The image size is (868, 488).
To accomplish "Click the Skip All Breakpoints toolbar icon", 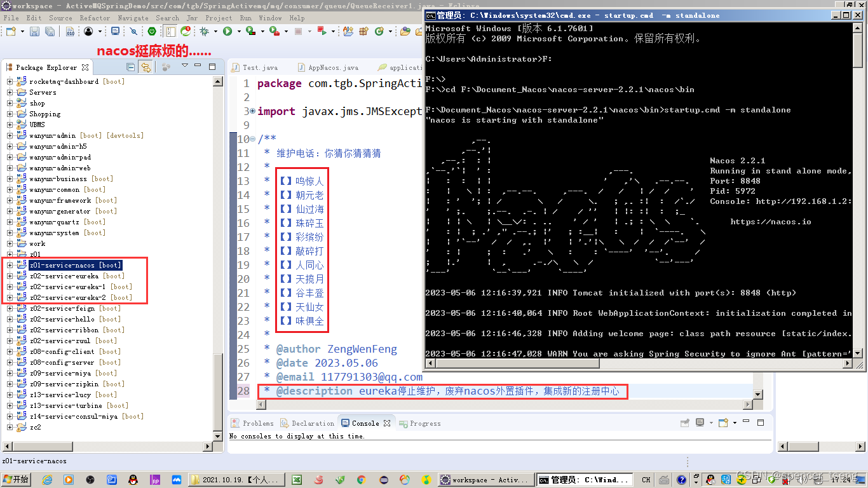I will [135, 30].
